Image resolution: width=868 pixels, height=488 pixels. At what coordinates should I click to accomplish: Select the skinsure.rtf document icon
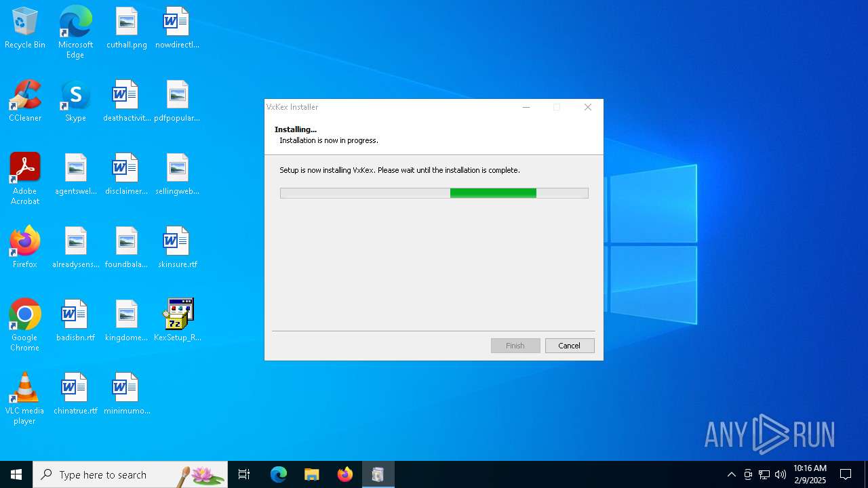(x=177, y=248)
